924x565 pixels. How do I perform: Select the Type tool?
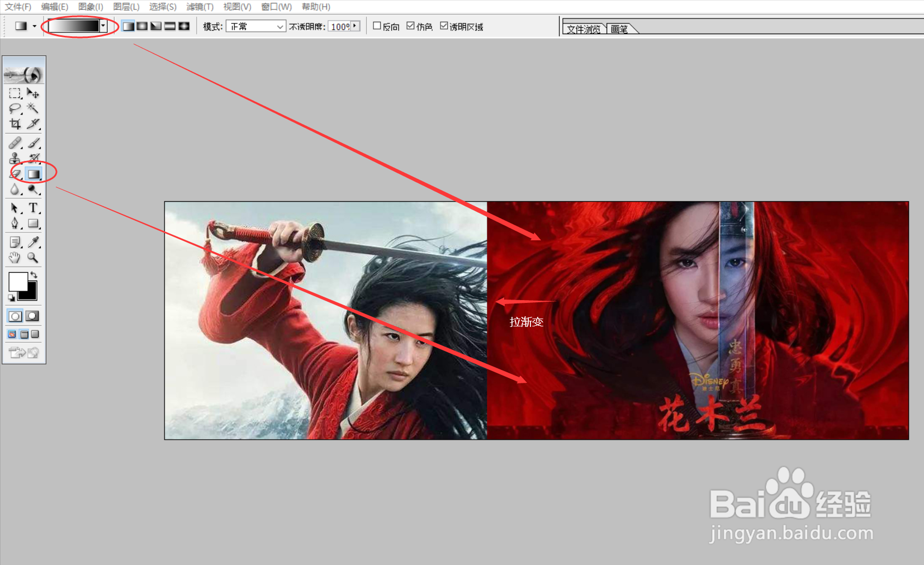(x=33, y=208)
